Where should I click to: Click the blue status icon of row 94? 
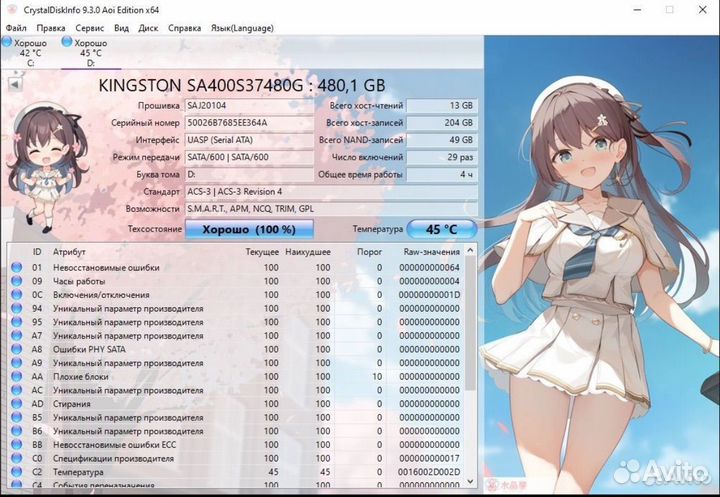click(x=17, y=308)
